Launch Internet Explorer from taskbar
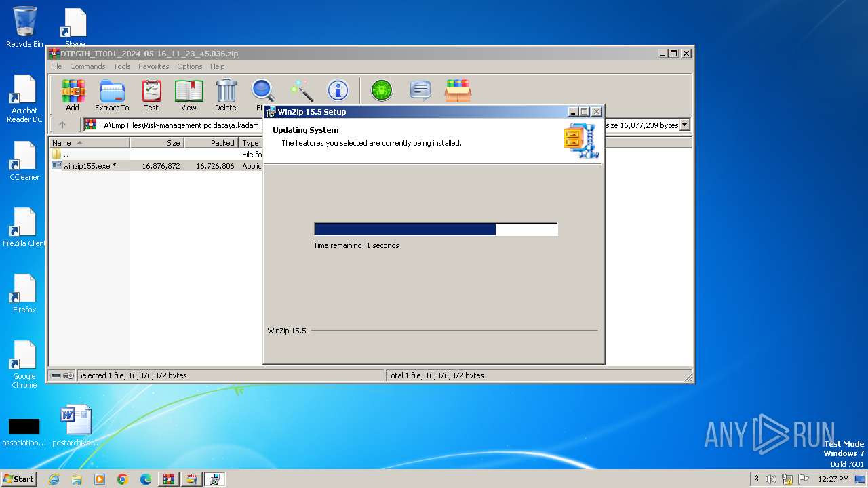Screen dimensions: 868x488 pyautogui.click(x=54, y=479)
